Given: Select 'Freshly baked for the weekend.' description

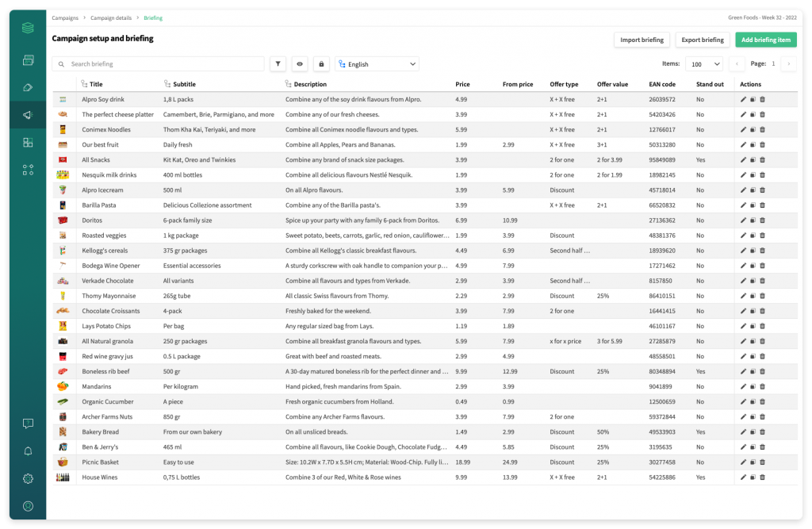Looking at the screenshot, I should point(328,311).
